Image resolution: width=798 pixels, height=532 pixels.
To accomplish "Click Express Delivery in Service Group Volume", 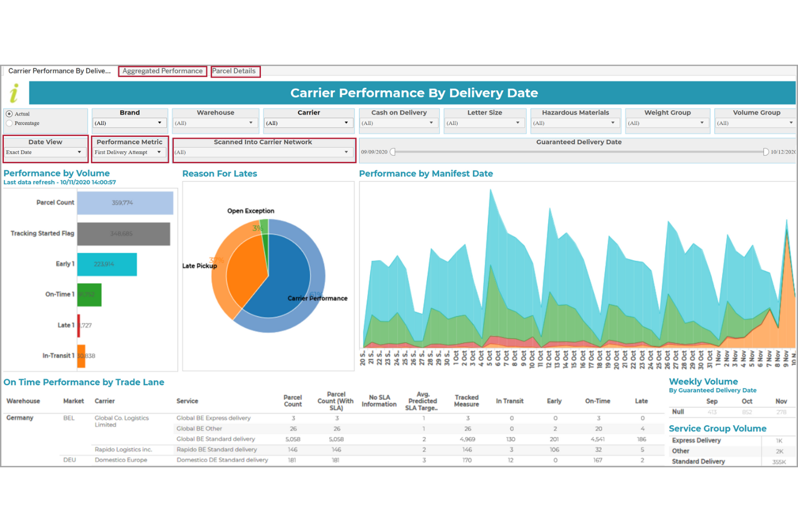I will 696,440.
